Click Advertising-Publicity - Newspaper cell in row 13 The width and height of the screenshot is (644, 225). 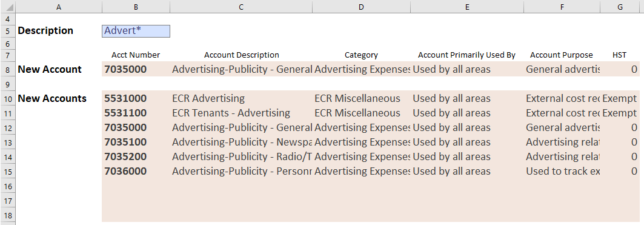pyautogui.click(x=241, y=143)
